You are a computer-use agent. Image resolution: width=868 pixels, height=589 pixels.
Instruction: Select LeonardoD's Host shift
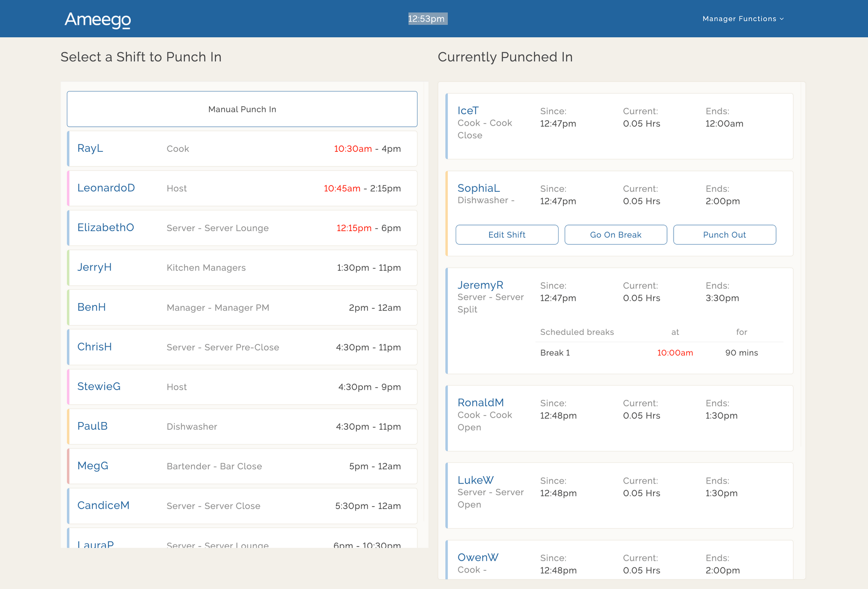(x=242, y=188)
